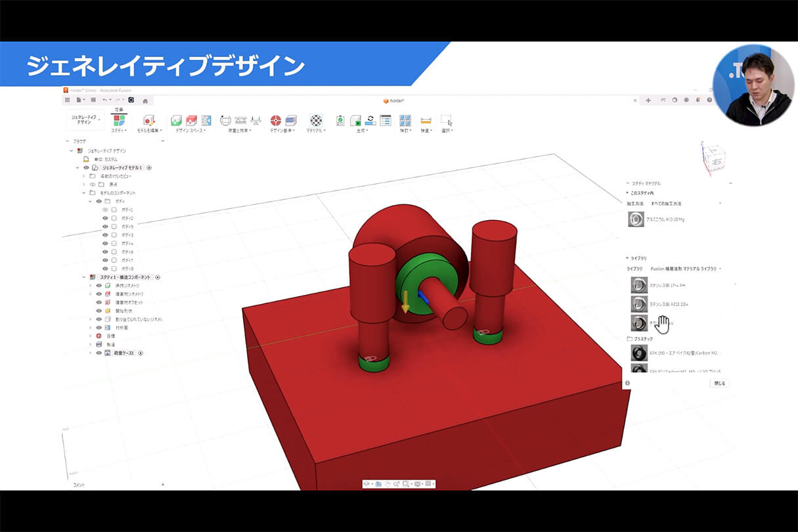The height and width of the screenshot is (532, 798).
Task: Expand the 名前の付いたビュー folder
Action: pyautogui.click(x=83, y=176)
